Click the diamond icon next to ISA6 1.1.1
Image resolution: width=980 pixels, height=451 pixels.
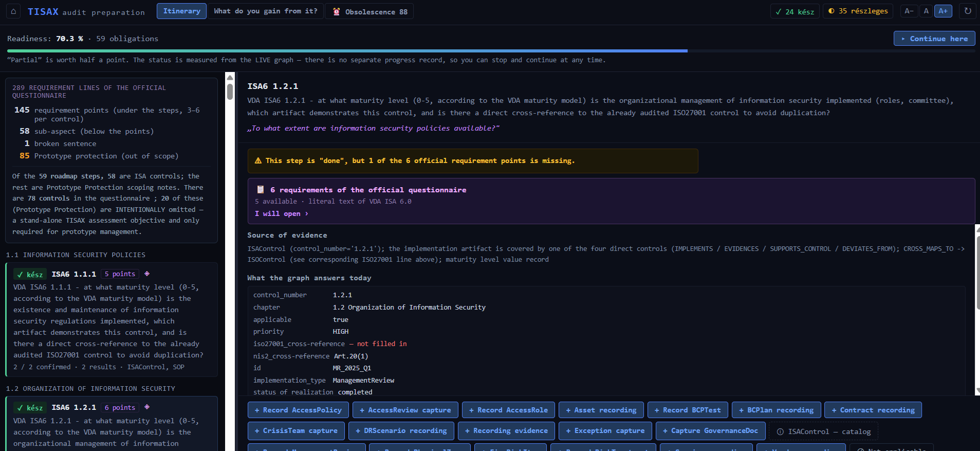pyautogui.click(x=147, y=274)
